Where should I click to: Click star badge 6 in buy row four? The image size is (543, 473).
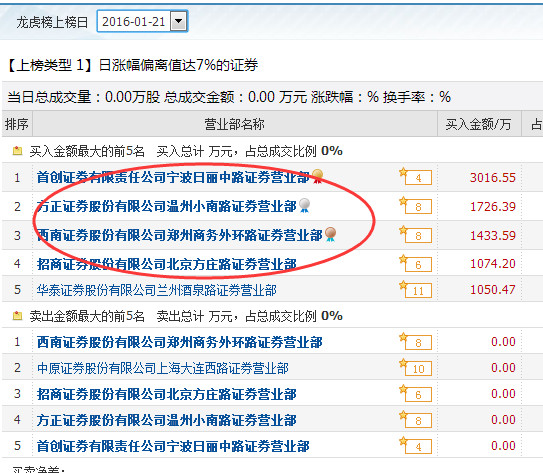pyautogui.click(x=416, y=264)
